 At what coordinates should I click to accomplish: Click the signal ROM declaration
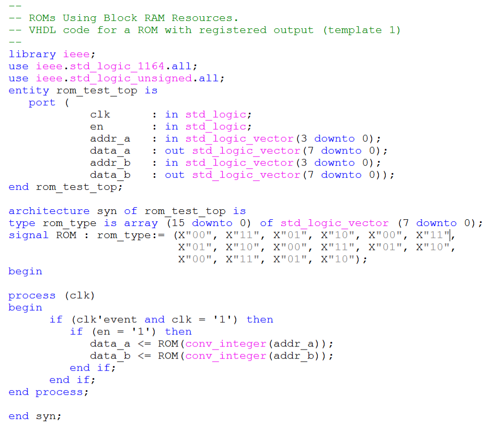(68, 235)
